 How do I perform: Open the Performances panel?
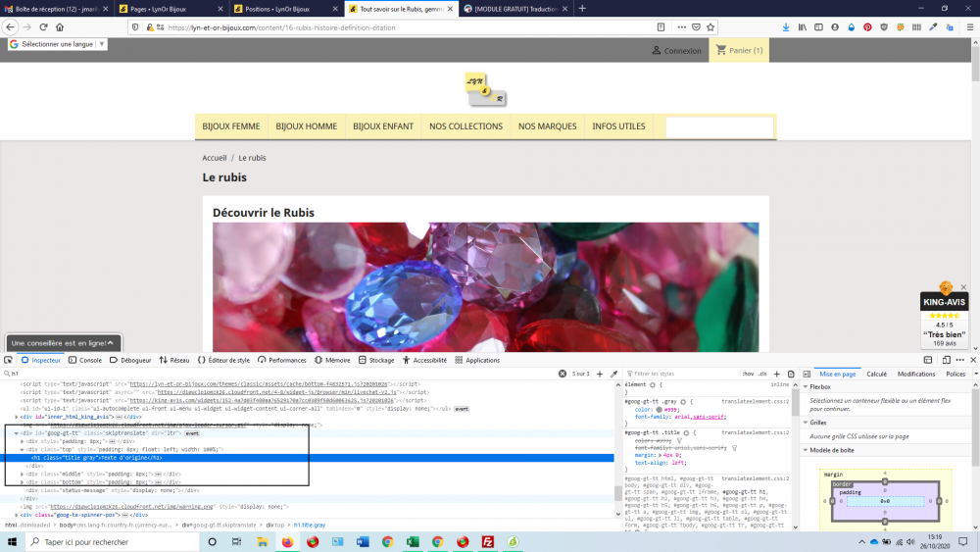tap(282, 360)
